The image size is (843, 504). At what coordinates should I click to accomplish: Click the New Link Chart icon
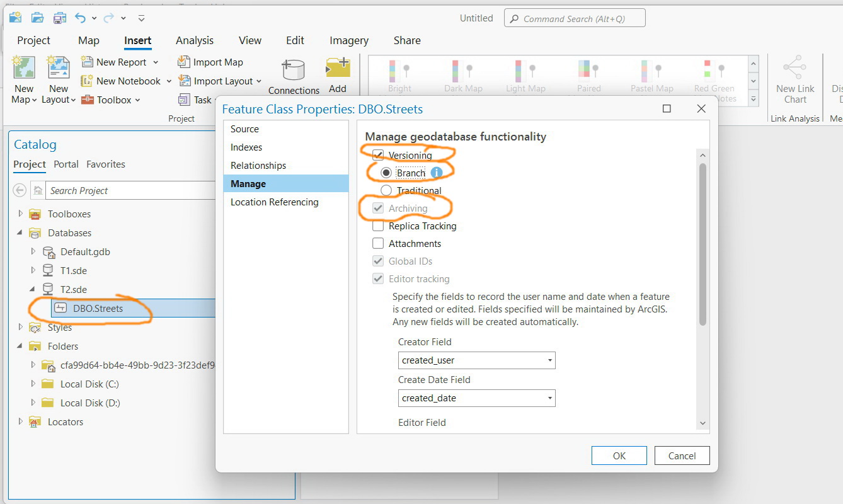click(795, 68)
